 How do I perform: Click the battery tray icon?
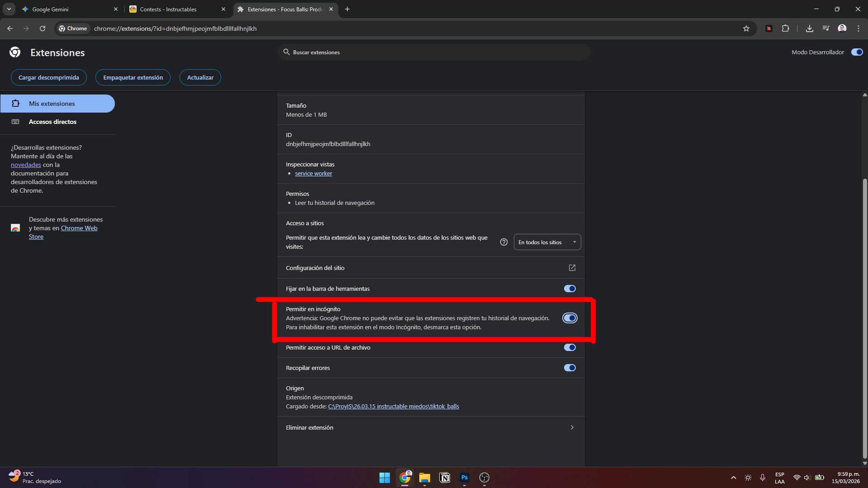819,478
